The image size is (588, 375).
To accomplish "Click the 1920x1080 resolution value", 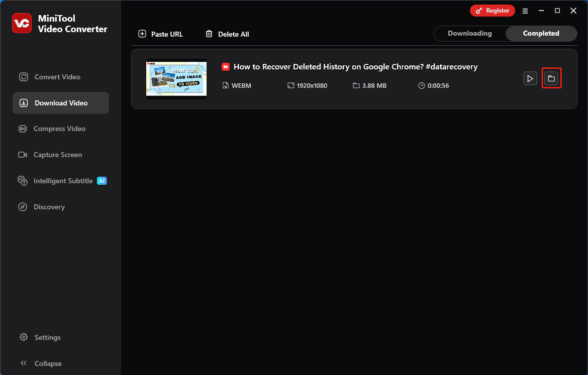I will [312, 86].
